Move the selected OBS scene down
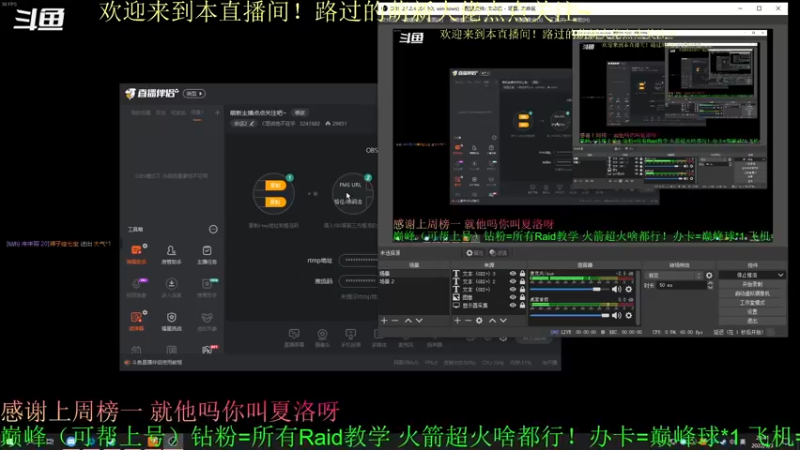Screen dimensions: 800x450 click(x=419, y=320)
